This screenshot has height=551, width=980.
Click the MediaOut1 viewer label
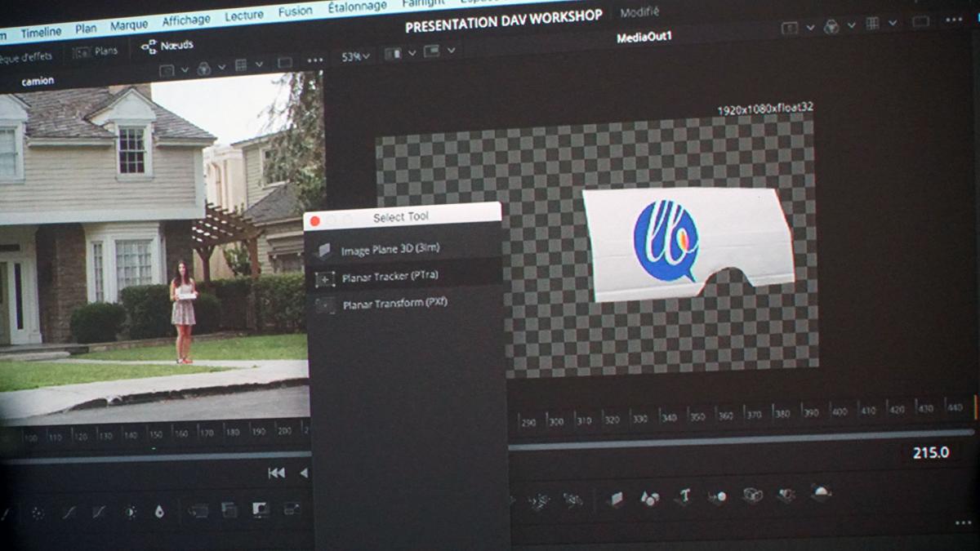[x=644, y=38]
